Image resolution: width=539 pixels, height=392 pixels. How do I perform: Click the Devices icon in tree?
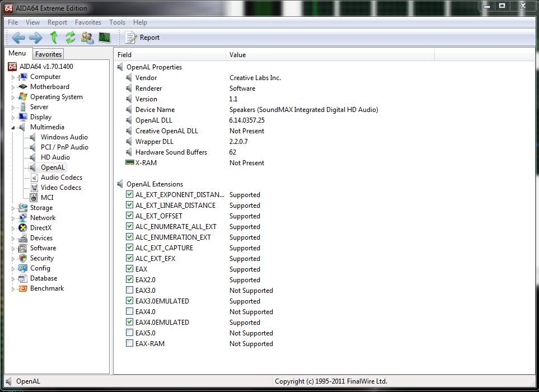pos(23,238)
